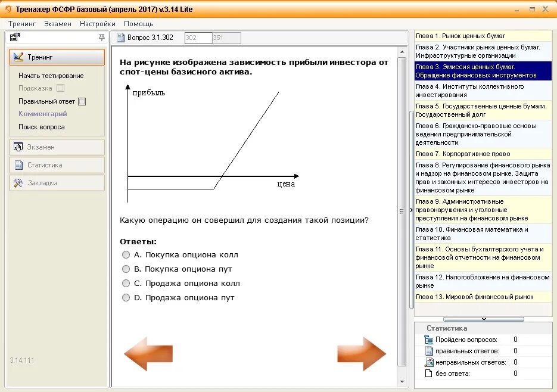Select Глава 6. Гражданско-правовые основы
Image resolution: width=557 pixels, height=392 pixels.
[x=483, y=134]
